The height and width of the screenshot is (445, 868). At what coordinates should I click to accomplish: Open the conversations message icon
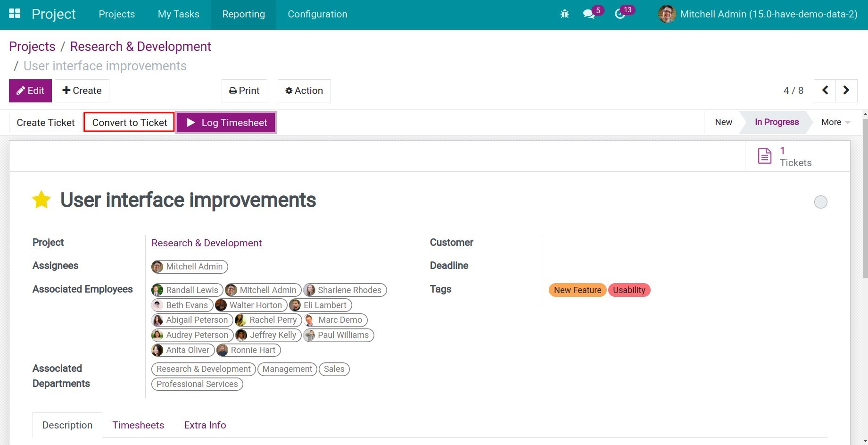tap(588, 14)
